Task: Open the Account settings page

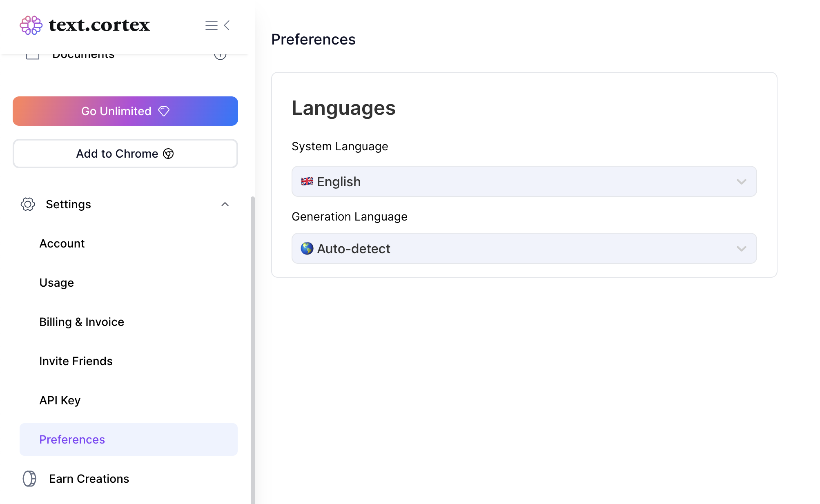Action: click(62, 243)
